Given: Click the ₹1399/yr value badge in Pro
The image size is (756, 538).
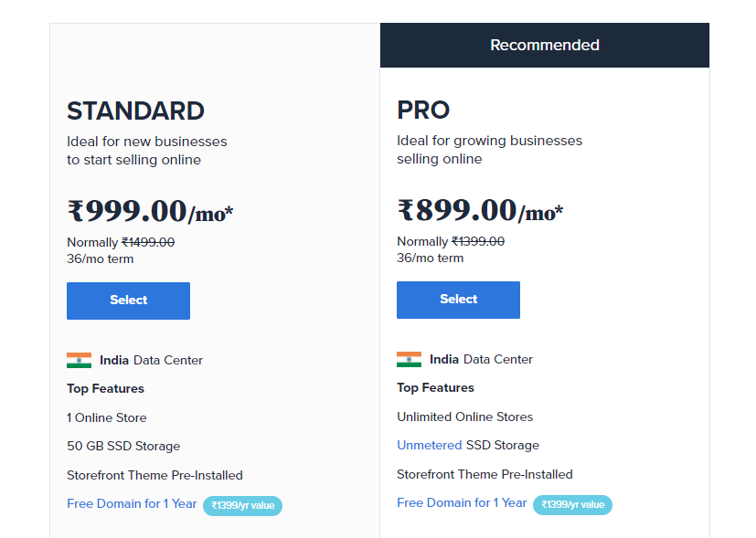Looking at the screenshot, I should pyautogui.click(x=572, y=505).
